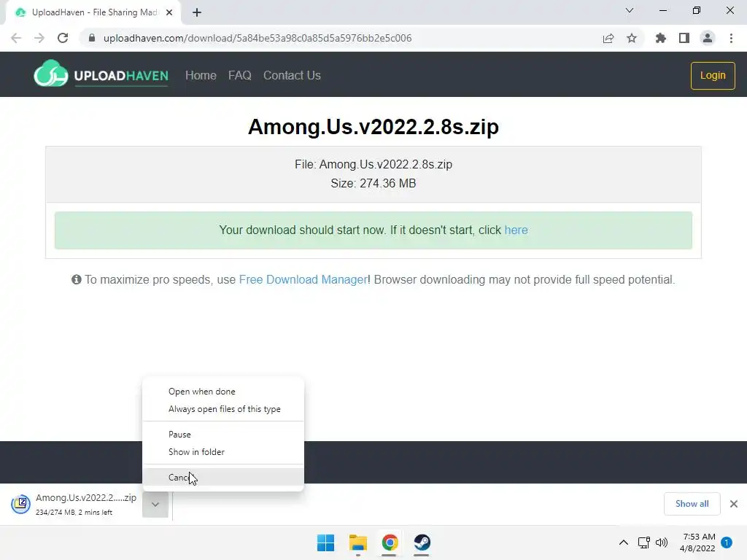The width and height of the screenshot is (747, 560).
Task: Close the UploadHaven tab
Action: [x=169, y=12]
